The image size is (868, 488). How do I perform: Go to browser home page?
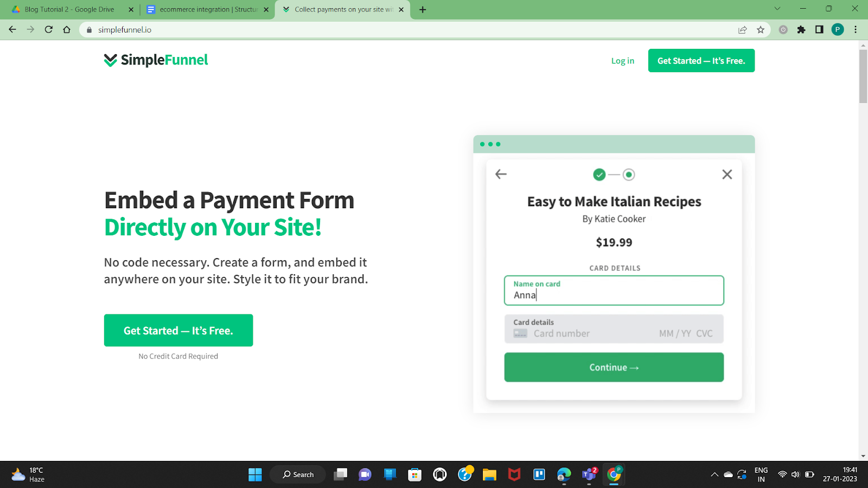point(67,30)
